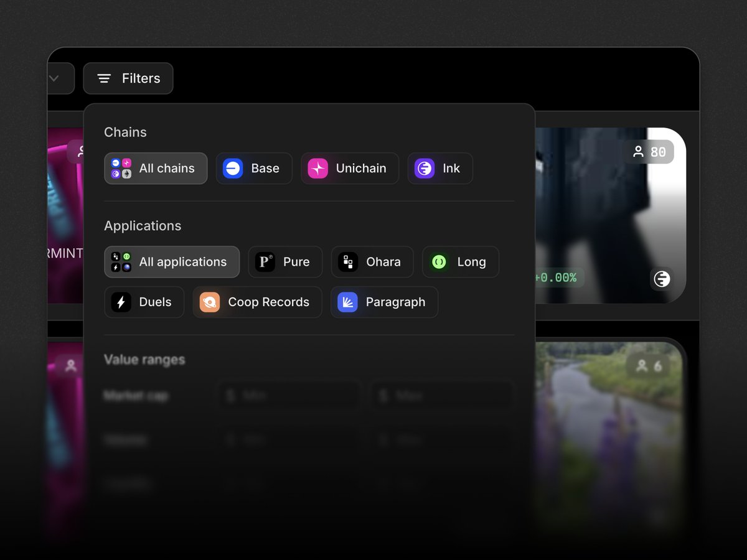Click the green Long logo icon
The width and height of the screenshot is (747, 560).
439,262
